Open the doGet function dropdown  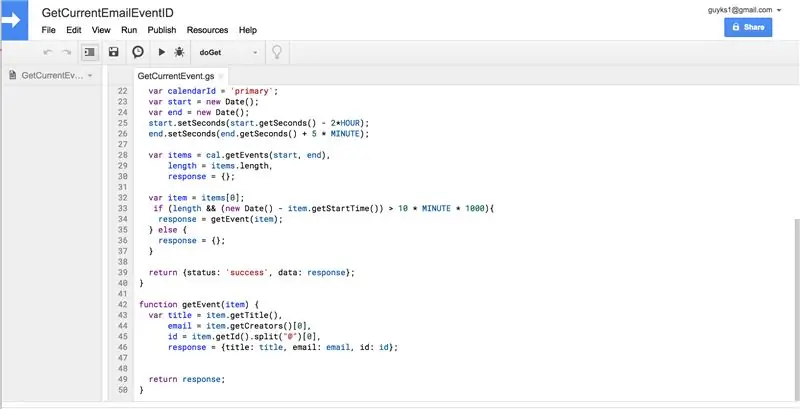click(228, 53)
